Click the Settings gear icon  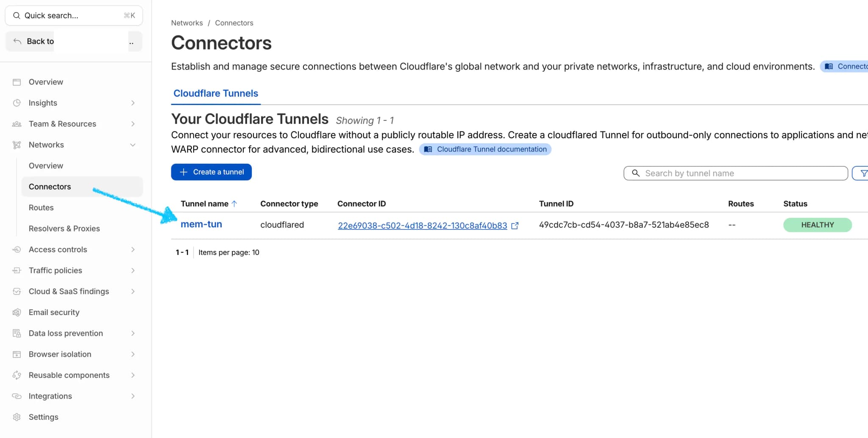point(17,417)
